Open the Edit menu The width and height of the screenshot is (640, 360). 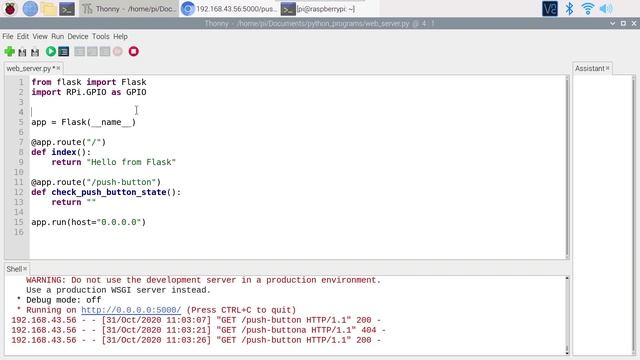[x=23, y=36]
